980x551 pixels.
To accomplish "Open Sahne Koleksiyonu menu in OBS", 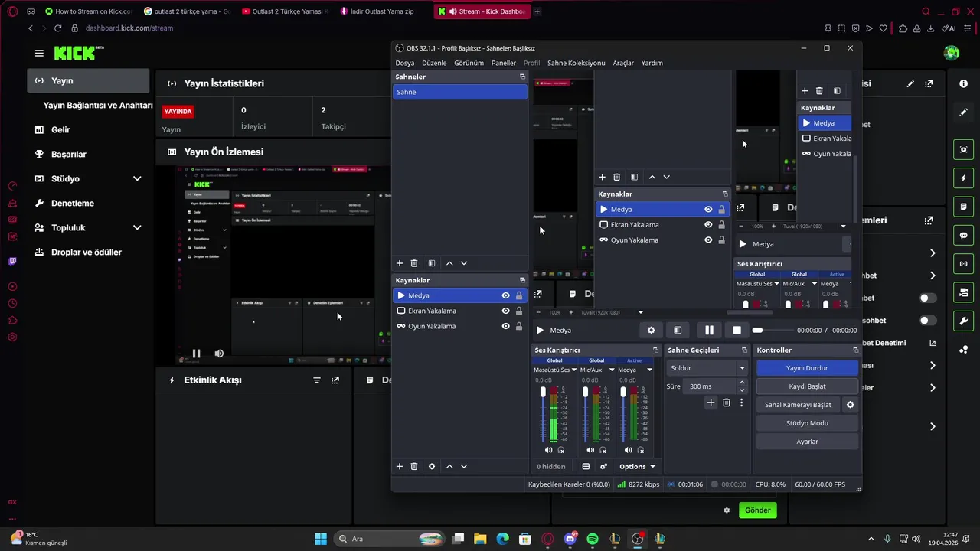I will 576,63.
